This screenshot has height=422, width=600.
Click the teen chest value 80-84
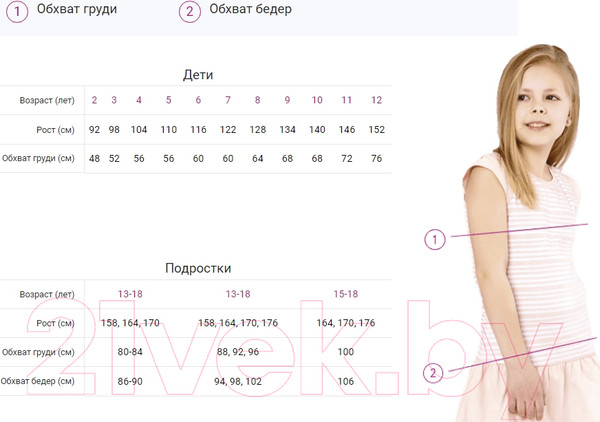[x=130, y=352]
